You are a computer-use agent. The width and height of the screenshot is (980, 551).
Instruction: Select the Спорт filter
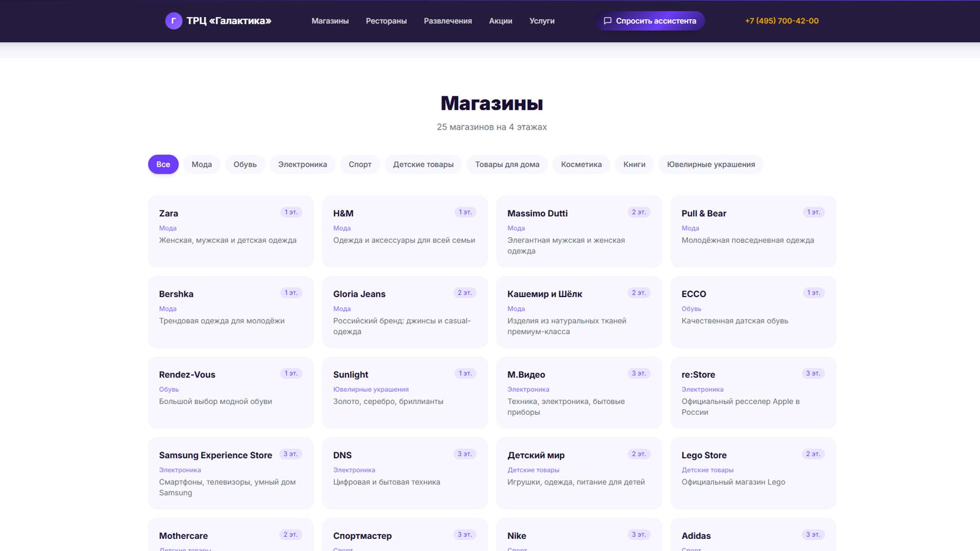(360, 164)
